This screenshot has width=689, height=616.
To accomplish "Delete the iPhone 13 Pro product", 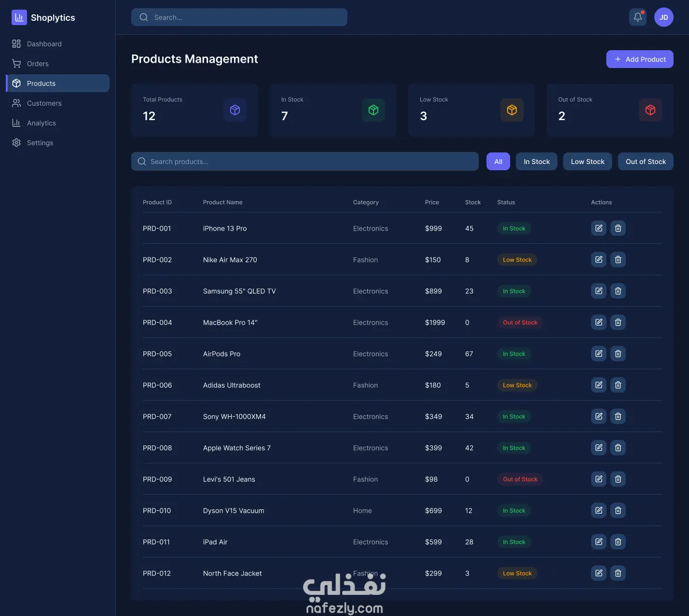I will 618,228.
